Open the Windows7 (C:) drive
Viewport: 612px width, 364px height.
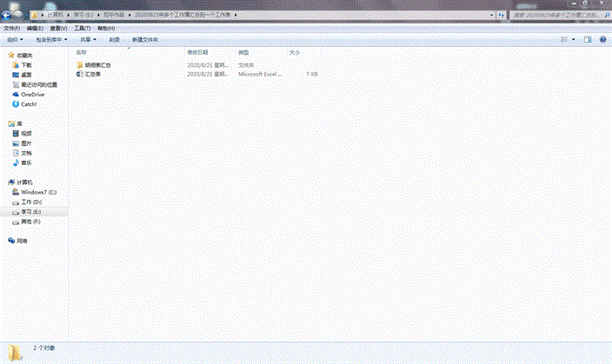coord(38,192)
